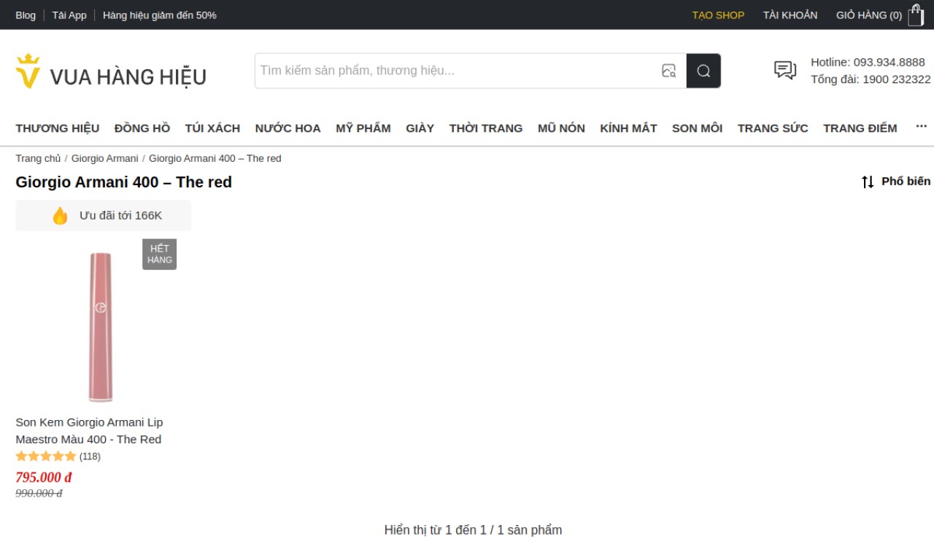The height and width of the screenshot is (560, 934).
Task: Click the magnifier search button
Action: coord(703,71)
